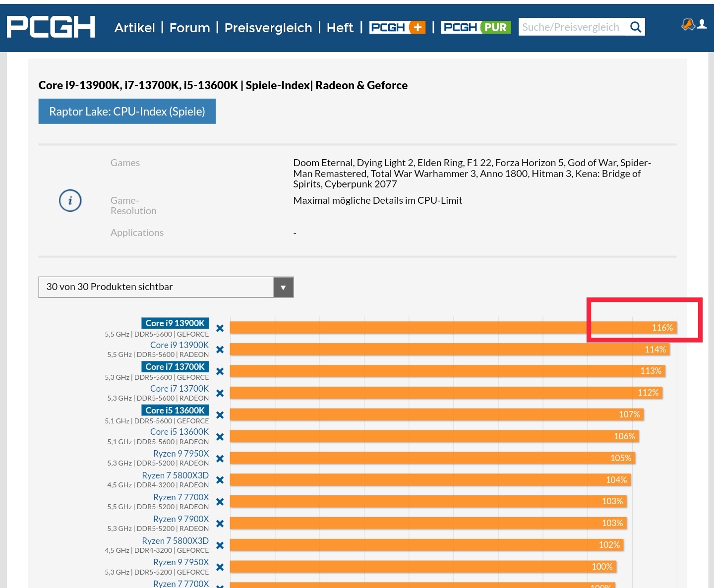Viewport: 714px width, 588px height.
Task: Open Ryzen 9 7950X GEFORCE link
Action: pyautogui.click(x=181, y=562)
